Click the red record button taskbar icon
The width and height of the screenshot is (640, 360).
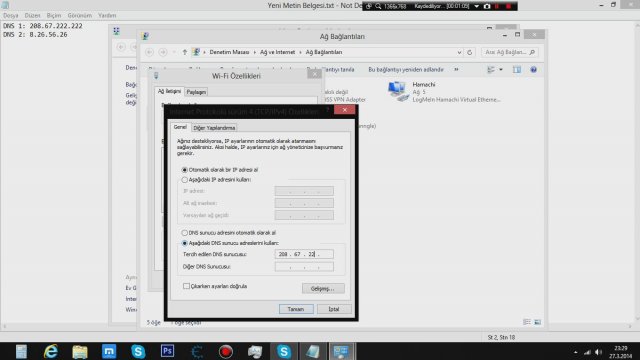pos(225,351)
